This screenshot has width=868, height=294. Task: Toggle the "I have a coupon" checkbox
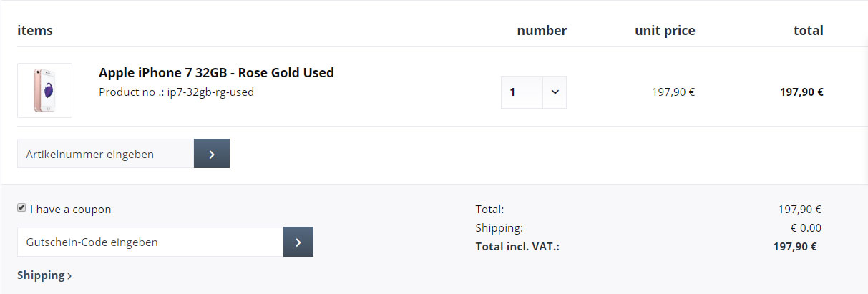(21, 208)
